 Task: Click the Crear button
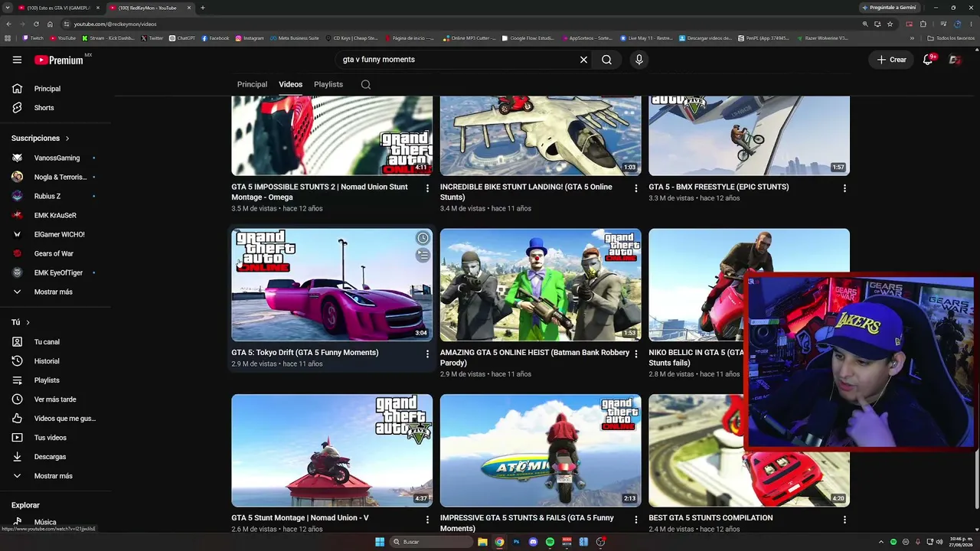[892, 60]
